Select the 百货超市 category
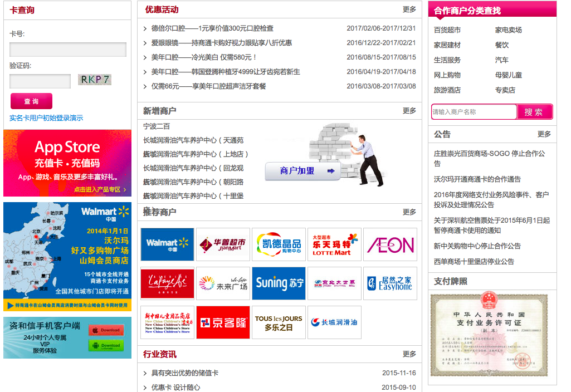The image size is (571, 392). click(447, 30)
